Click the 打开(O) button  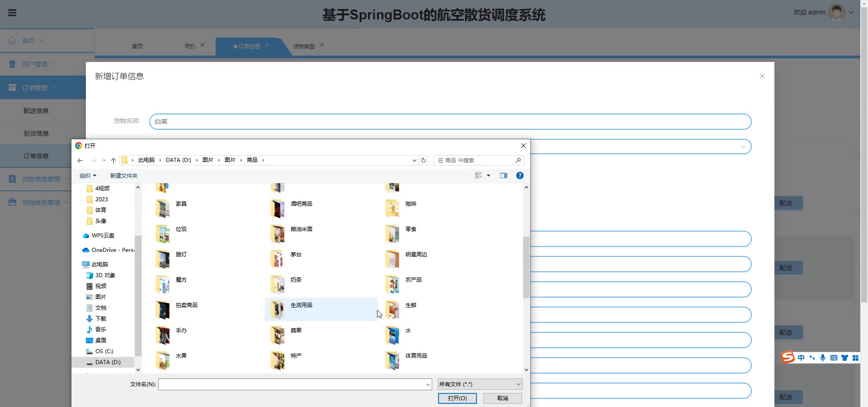458,398
